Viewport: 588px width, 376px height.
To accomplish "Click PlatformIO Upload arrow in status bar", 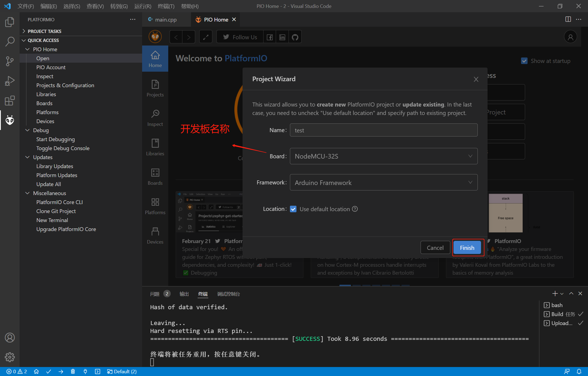I will click(x=61, y=371).
